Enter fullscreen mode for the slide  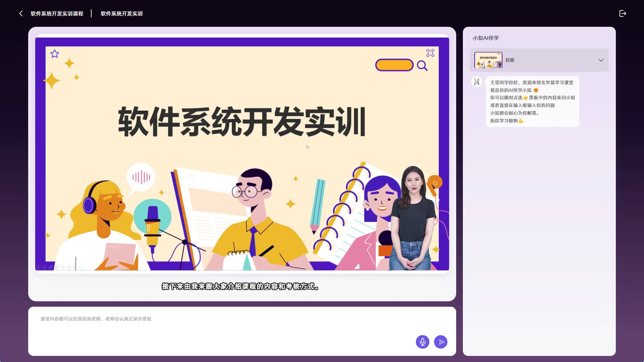click(x=430, y=53)
